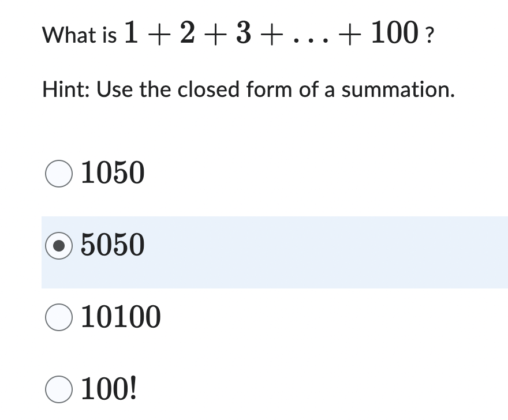
Task: Click the 10100 answer label text
Action: click(x=119, y=316)
